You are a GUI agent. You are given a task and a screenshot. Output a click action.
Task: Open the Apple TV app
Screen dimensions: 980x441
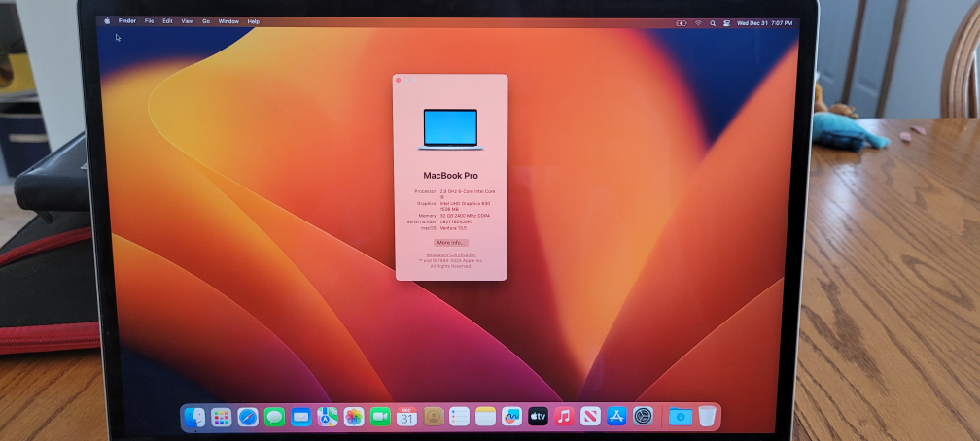click(539, 417)
